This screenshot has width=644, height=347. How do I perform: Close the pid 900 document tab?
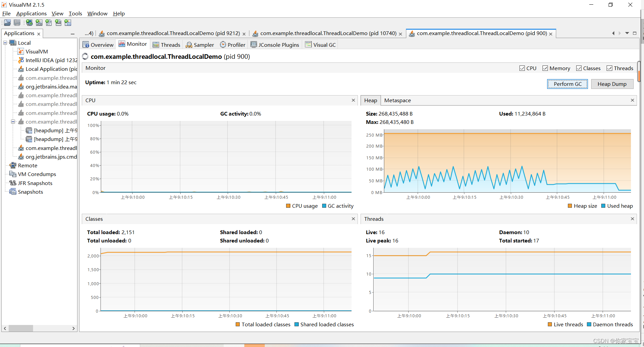[x=551, y=34]
